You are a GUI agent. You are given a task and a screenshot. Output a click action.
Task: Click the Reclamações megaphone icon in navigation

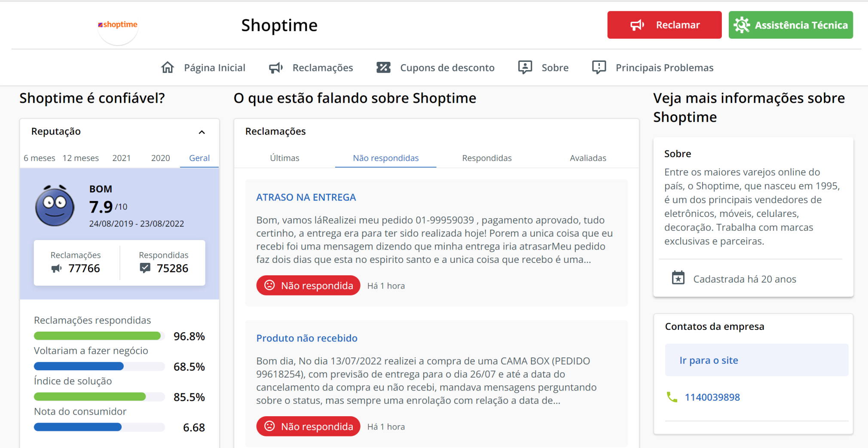coord(275,67)
